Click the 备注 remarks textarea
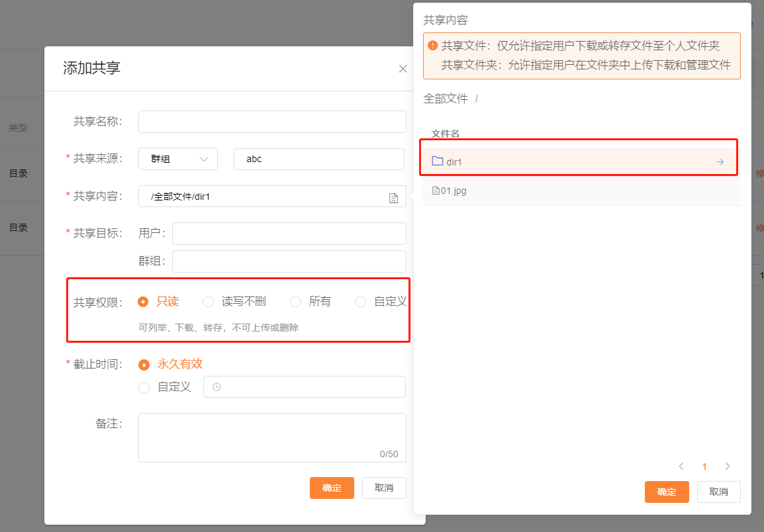 pyautogui.click(x=272, y=437)
